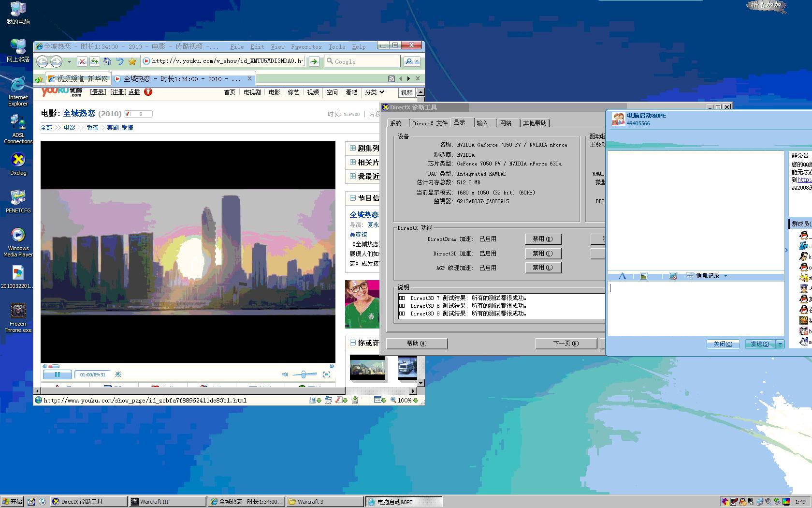
Task: Open PENETCFG desktop icon
Action: point(18,202)
